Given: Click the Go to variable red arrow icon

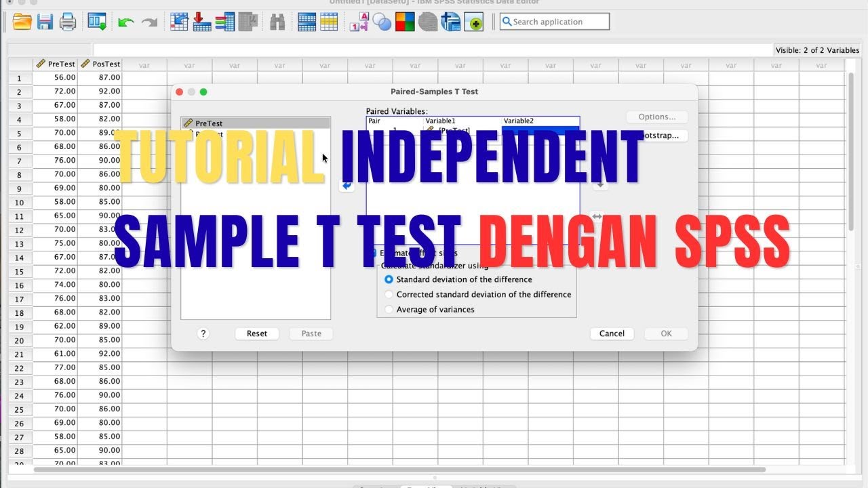Looking at the screenshot, I should (202, 22).
